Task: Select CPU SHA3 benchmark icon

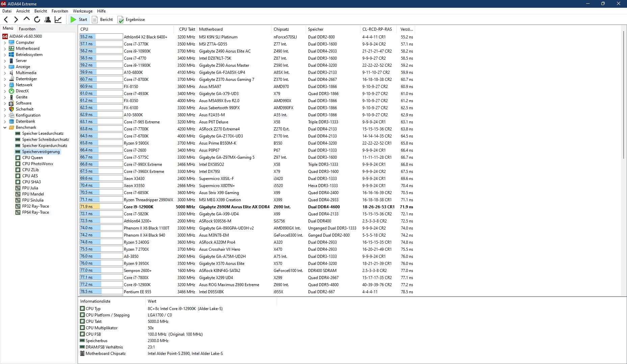Action: click(18, 182)
